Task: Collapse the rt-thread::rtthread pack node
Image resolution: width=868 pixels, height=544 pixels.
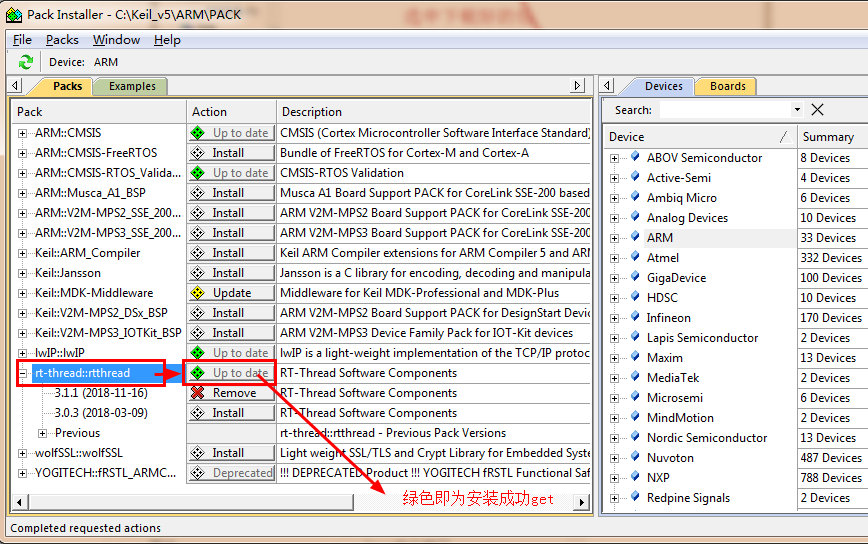Action: coord(22,373)
